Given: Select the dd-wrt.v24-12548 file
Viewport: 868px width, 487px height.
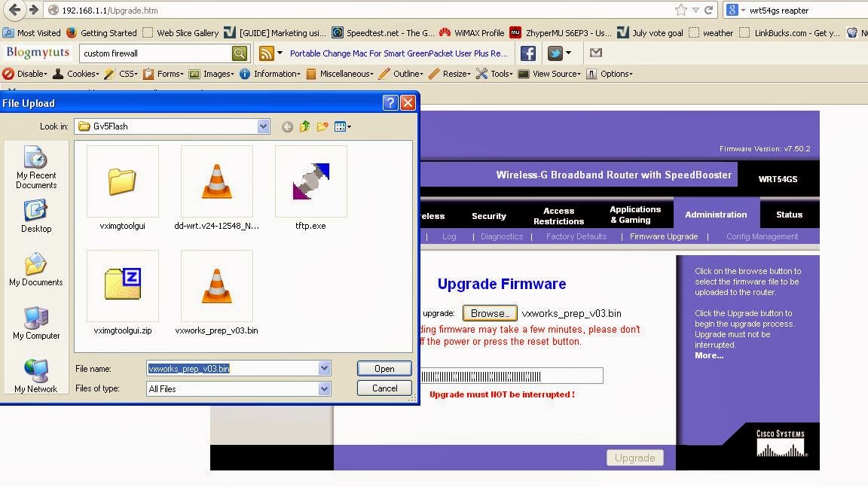Looking at the screenshot, I should (216, 188).
